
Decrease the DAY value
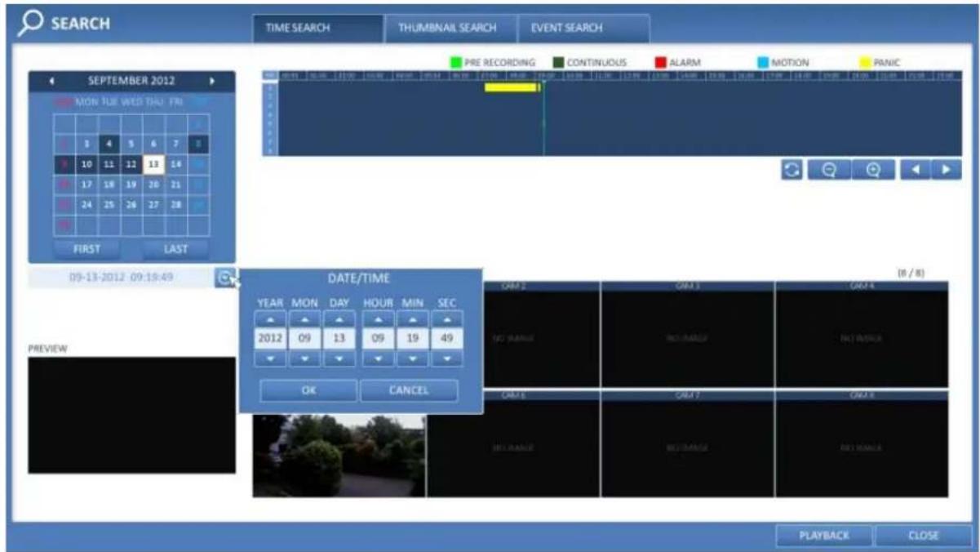point(339,358)
